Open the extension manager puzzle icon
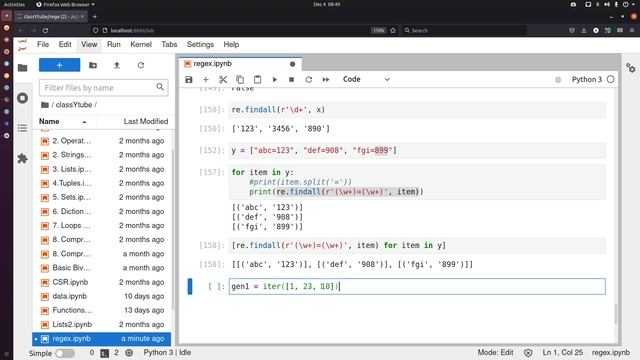Screen dimensions: 640x360 tap(22, 158)
